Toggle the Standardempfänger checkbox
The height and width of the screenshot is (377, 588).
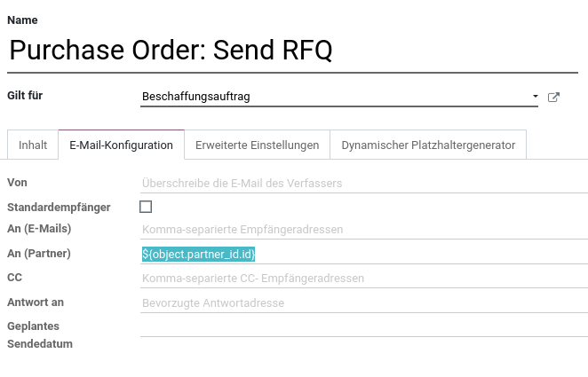(x=146, y=207)
